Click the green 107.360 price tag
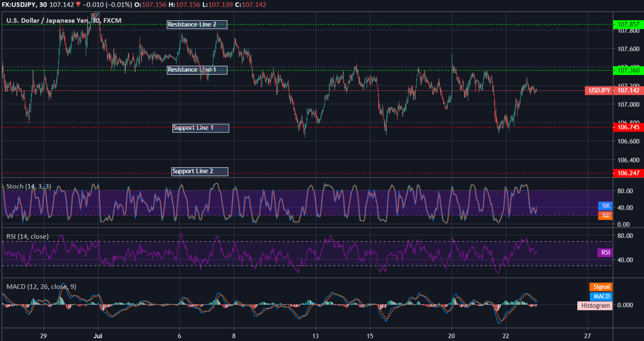This screenshot has width=644, height=341. pos(628,70)
